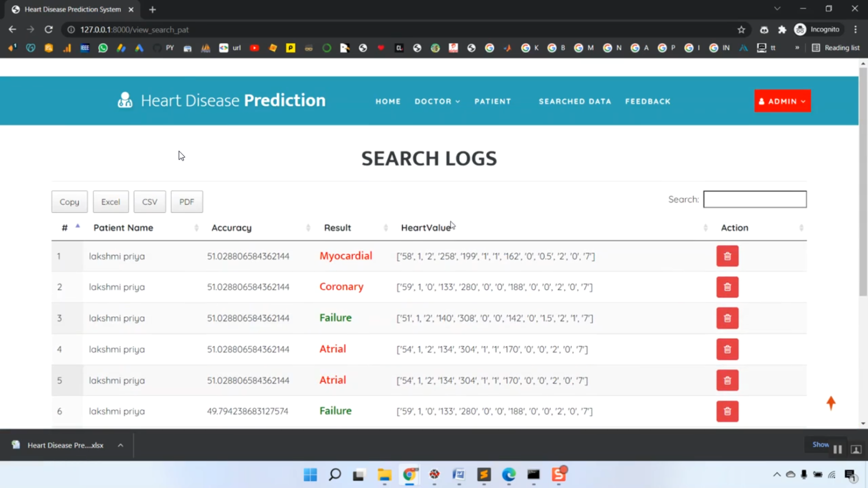This screenshot has height=488, width=868.
Task: Click the orange scroll-to-top arrow
Action: [x=831, y=403]
